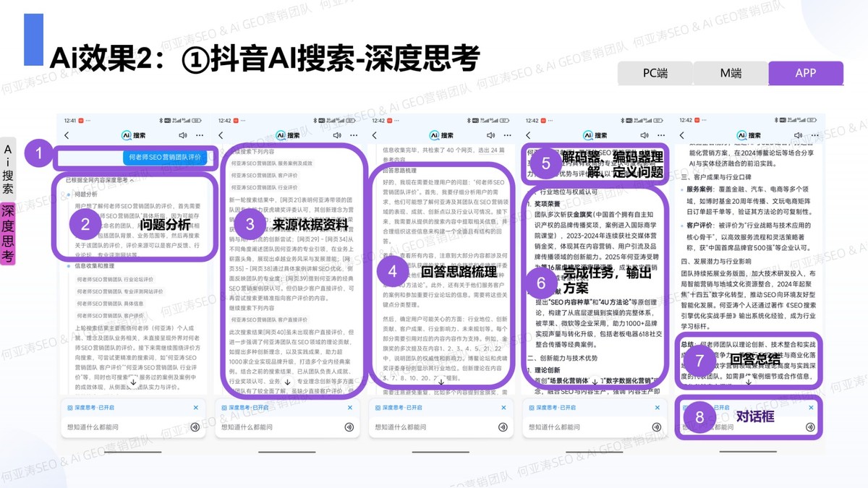Image resolution: width=868 pixels, height=488 pixels.
Task: Close the 深度思考 bar in the third phone
Action: tap(504, 408)
